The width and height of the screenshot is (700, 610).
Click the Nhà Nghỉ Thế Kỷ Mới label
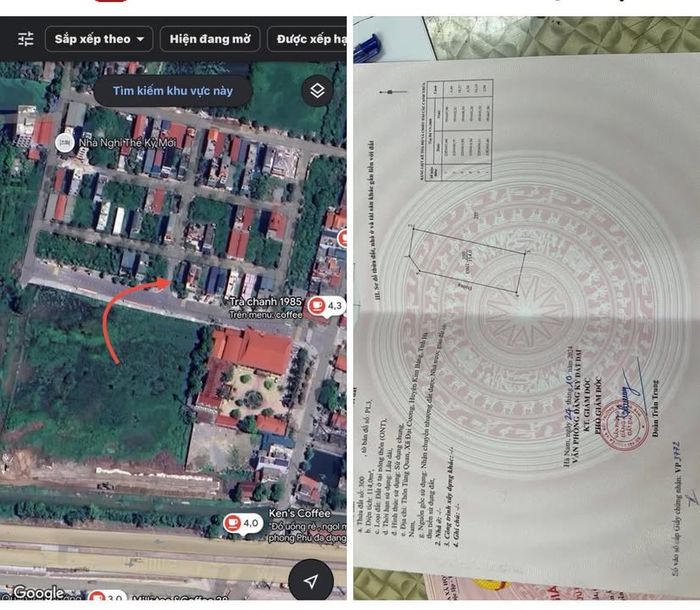(132, 142)
